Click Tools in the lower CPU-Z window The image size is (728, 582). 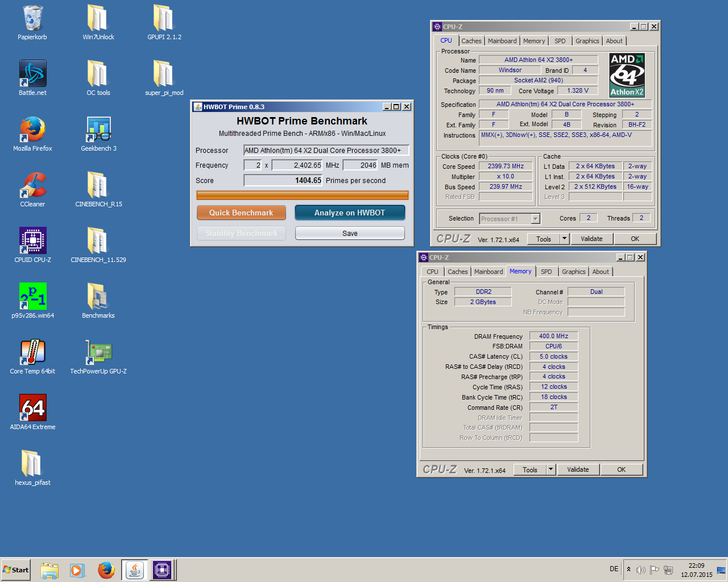[x=530, y=469]
